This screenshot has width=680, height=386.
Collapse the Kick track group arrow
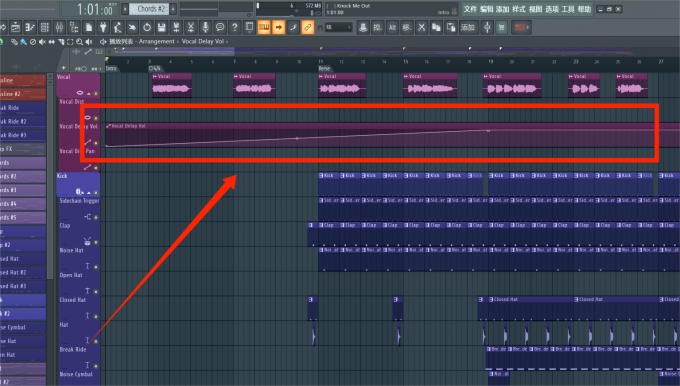pos(89,193)
